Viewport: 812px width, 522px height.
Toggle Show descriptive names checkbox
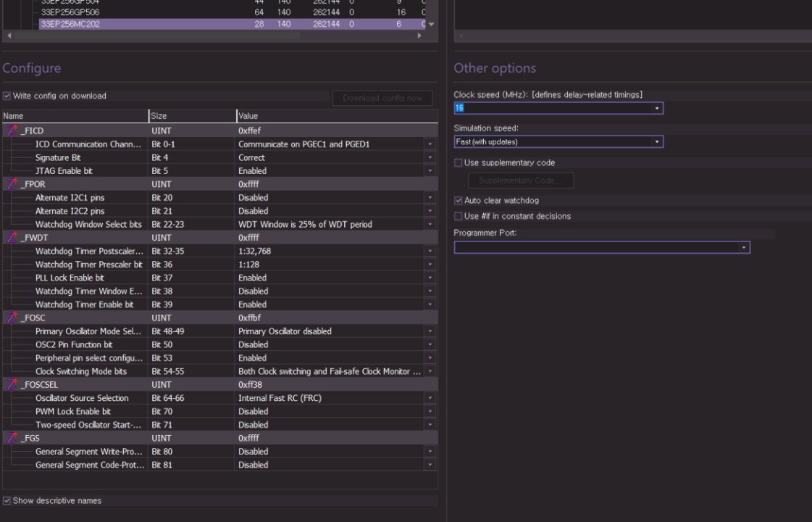(x=7, y=501)
